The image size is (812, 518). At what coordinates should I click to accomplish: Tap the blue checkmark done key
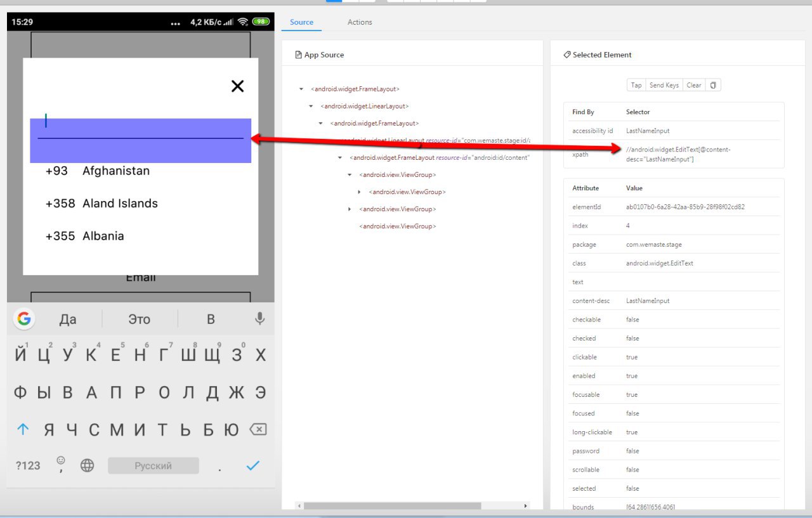252,465
